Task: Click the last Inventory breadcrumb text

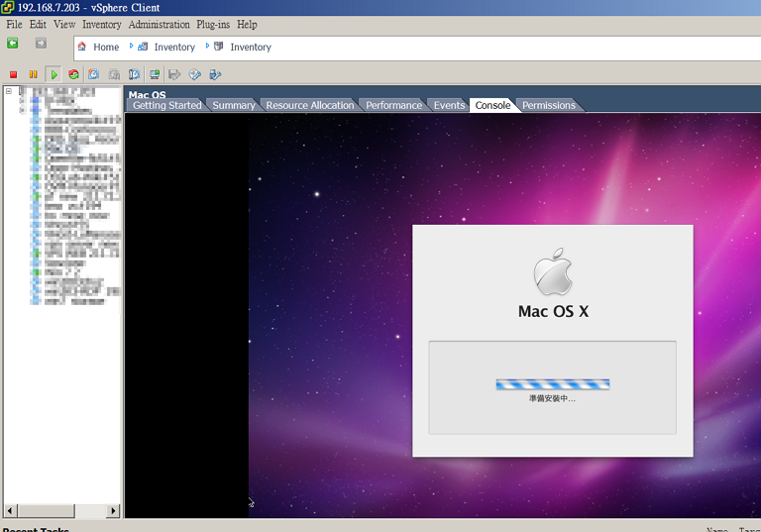Action: coord(251,48)
